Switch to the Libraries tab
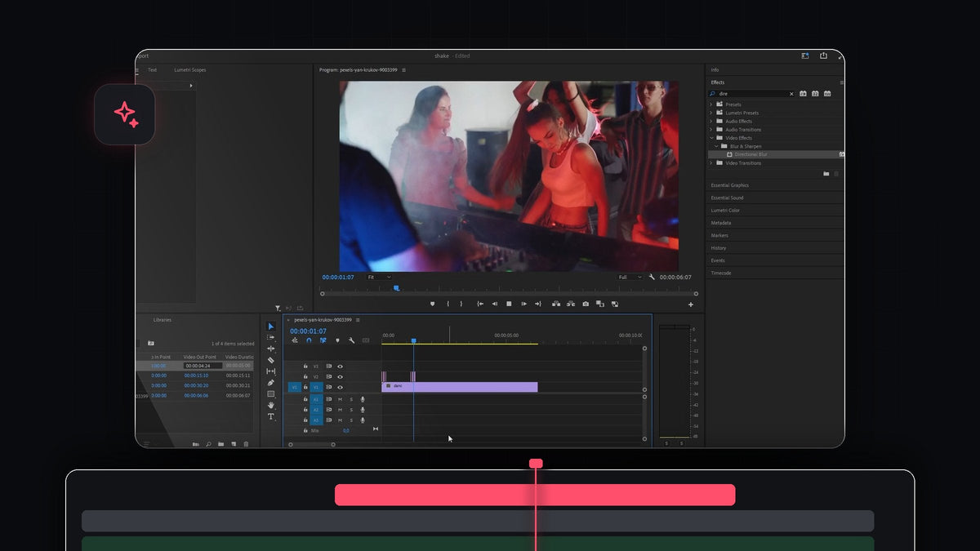Viewport: 980px width, 551px height. click(x=163, y=320)
